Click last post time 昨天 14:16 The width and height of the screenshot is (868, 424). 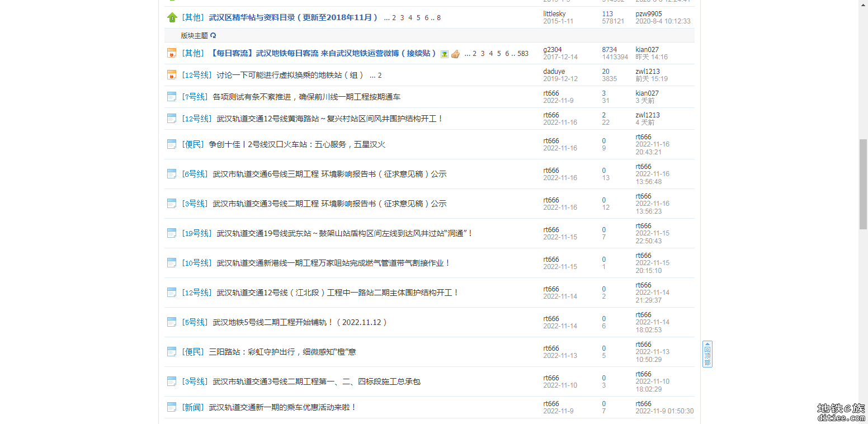click(x=652, y=57)
